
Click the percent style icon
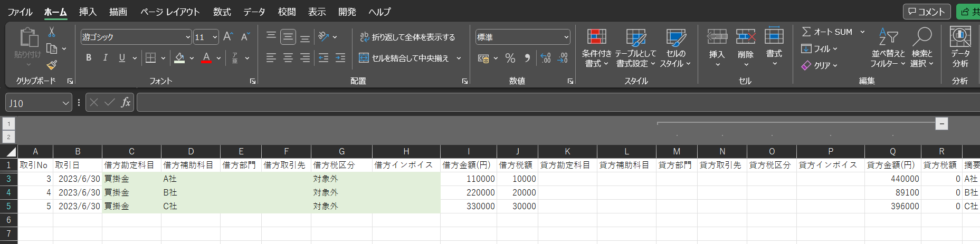(x=510, y=58)
